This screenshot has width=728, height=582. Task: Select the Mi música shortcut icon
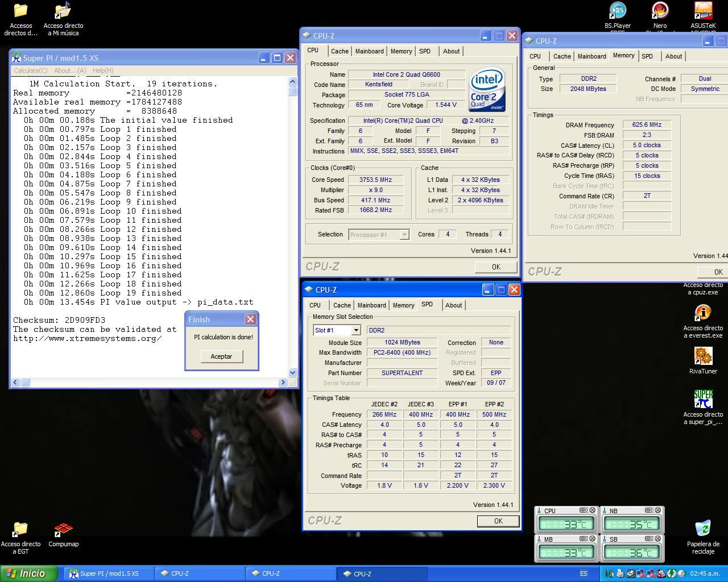63,11
